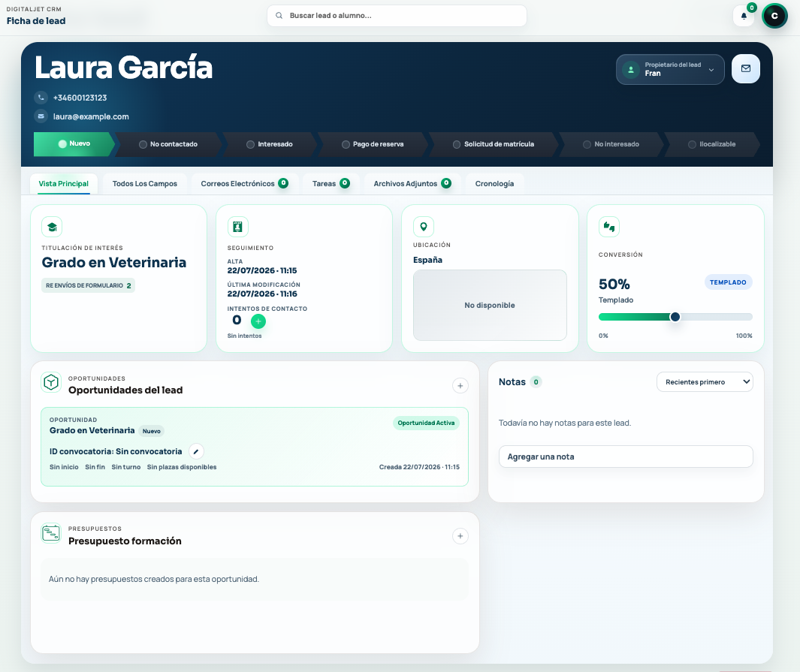Viewport: 800px width, 672px height.
Task: Click the envelope email button in header
Action: 745,69
